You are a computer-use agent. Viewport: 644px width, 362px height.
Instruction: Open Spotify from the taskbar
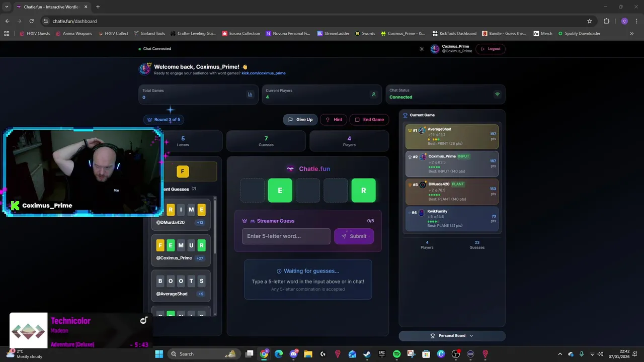396,354
